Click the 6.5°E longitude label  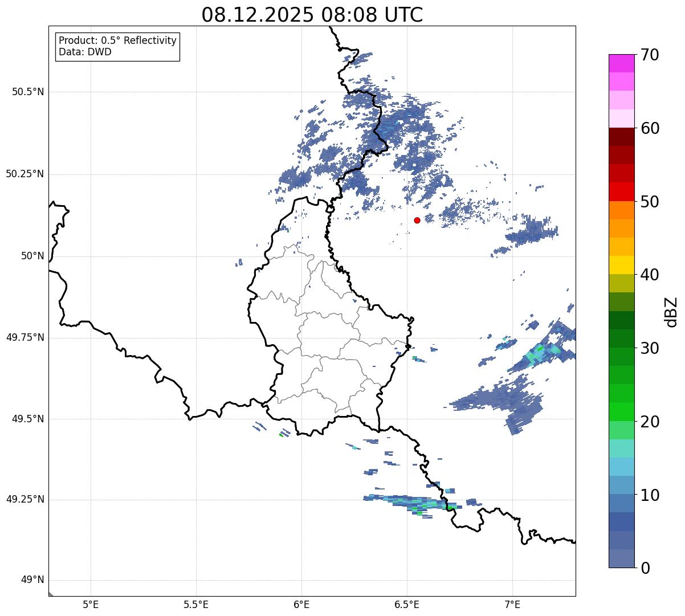(407, 605)
